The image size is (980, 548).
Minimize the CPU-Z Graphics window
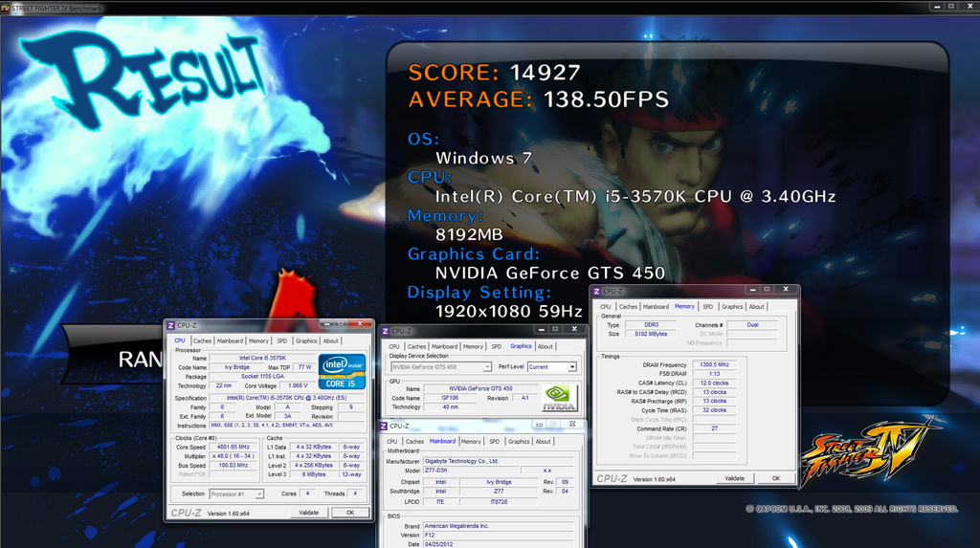click(x=542, y=329)
